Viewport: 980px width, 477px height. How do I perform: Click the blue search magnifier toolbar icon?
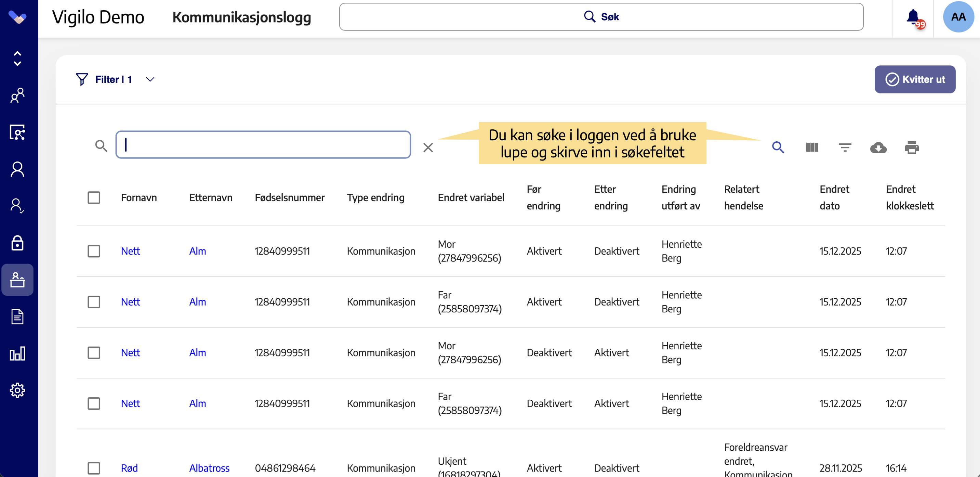point(778,147)
